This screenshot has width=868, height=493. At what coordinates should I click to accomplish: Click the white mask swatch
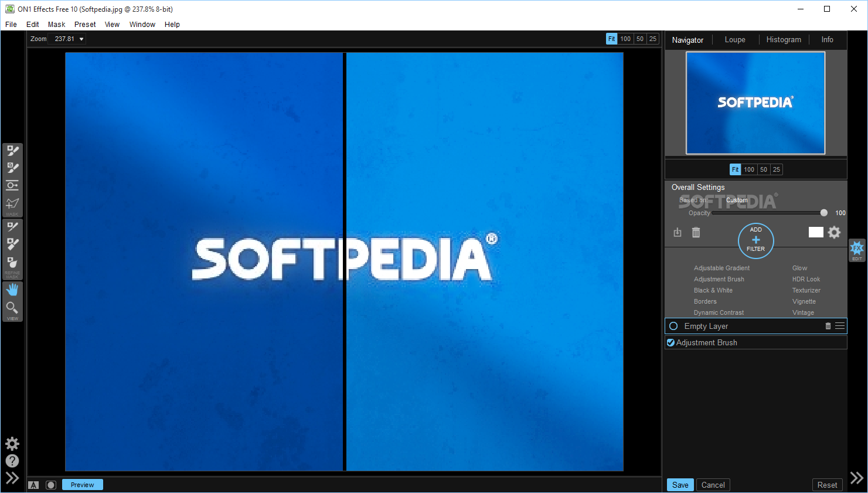pyautogui.click(x=816, y=232)
